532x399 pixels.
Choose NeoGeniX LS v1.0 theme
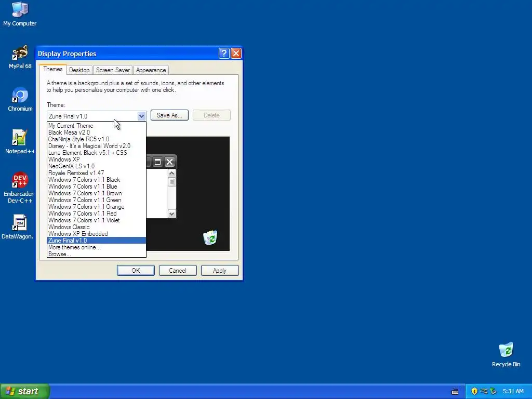coord(96,166)
